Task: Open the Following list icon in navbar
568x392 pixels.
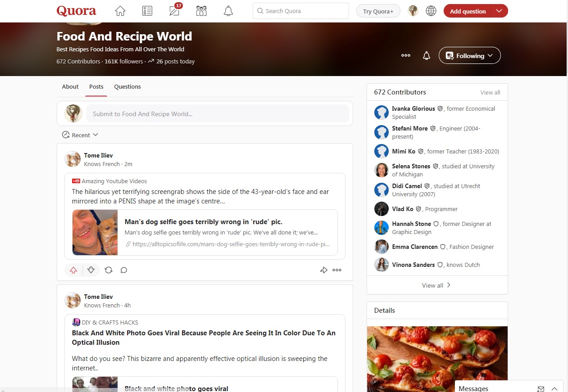Action: click(x=147, y=11)
